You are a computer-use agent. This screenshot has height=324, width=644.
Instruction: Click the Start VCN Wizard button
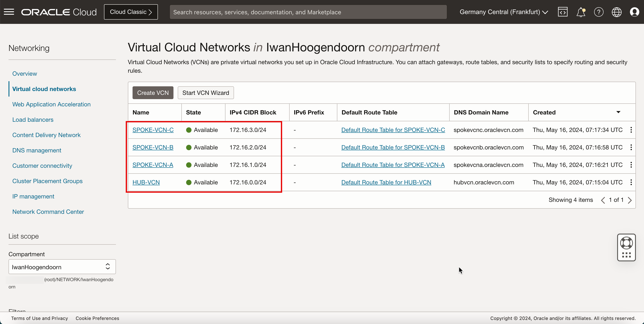pyautogui.click(x=205, y=93)
